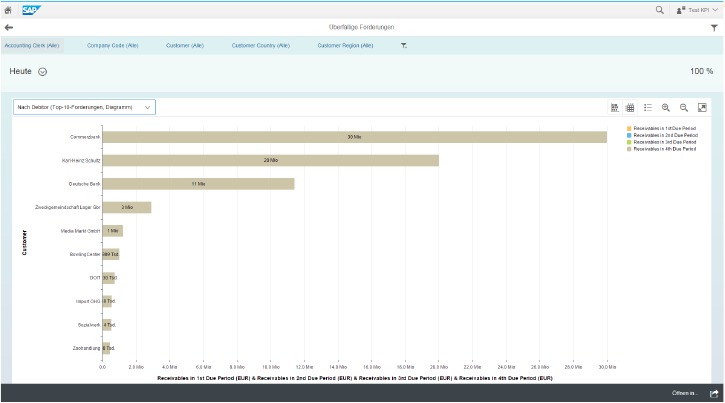Select the Customer Country (Alle) filter tab
This screenshot has height=403, width=725.
[x=261, y=45]
